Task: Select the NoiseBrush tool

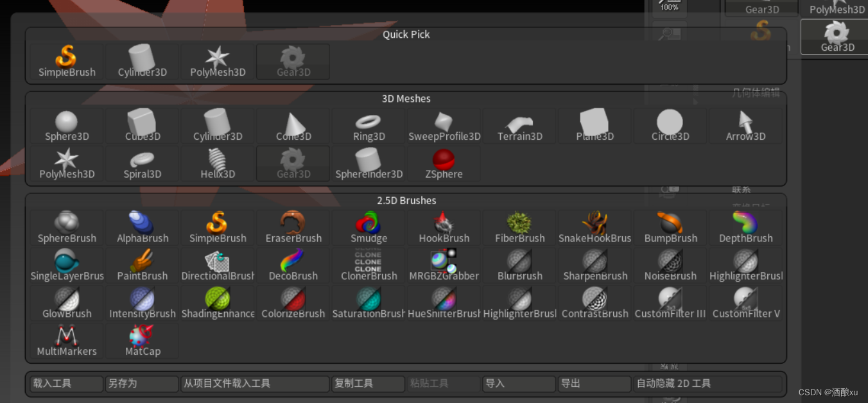Action: click(670, 266)
